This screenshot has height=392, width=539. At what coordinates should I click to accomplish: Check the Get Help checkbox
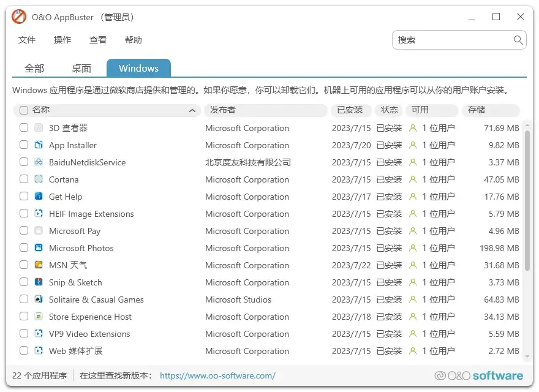pos(24,197)
